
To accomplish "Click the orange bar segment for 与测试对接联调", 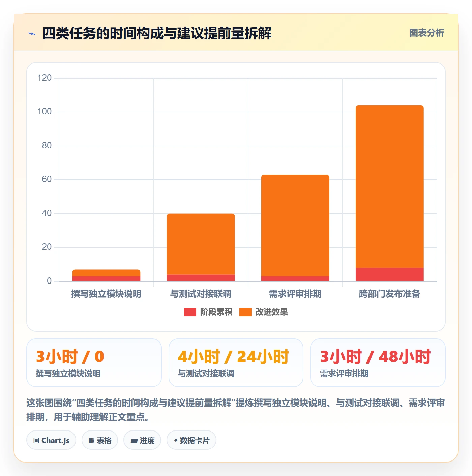I will click(x=201, y=244).
